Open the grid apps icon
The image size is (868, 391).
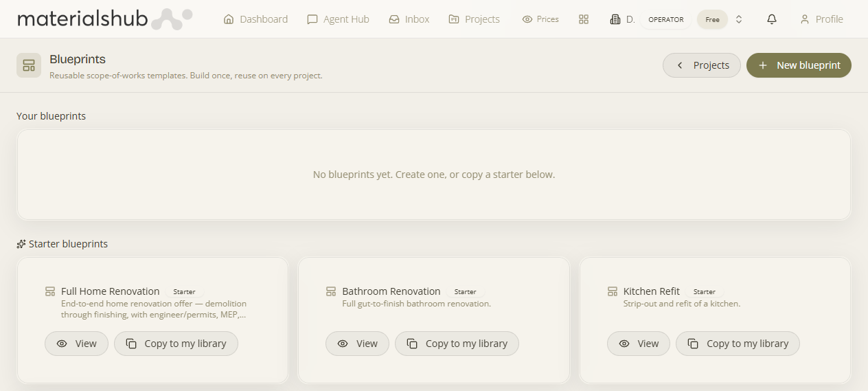[x=584, y=19]
